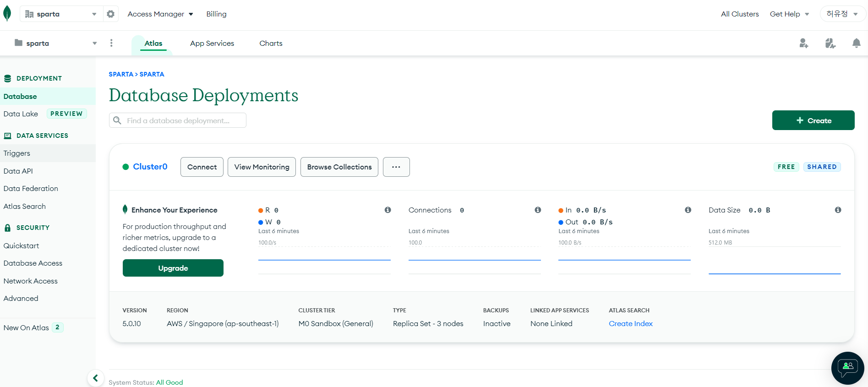Switch to the App Services tab
This screenshot has height=387, width=868.
tap(212, 43)
